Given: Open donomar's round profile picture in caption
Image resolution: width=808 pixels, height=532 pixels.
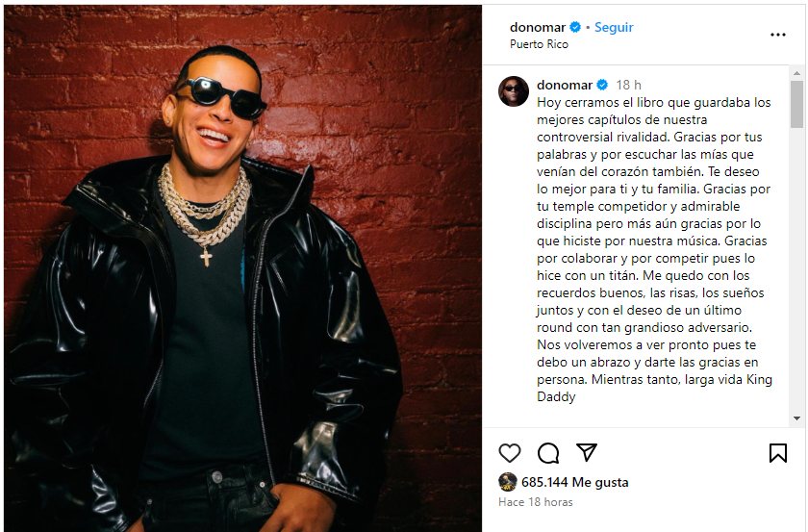Looking at the screenshot, I should [514, 91].
